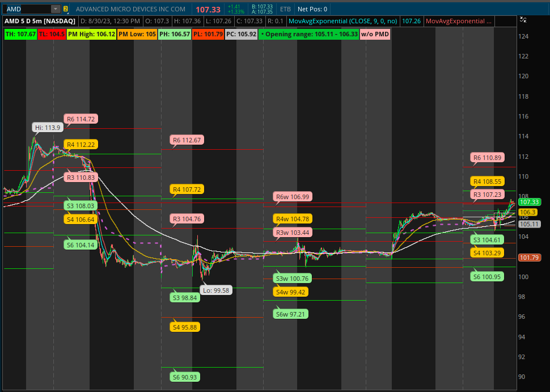Click the gray 105.11 price axis tag
550x392 pixels.
click(x=530, y=224)
